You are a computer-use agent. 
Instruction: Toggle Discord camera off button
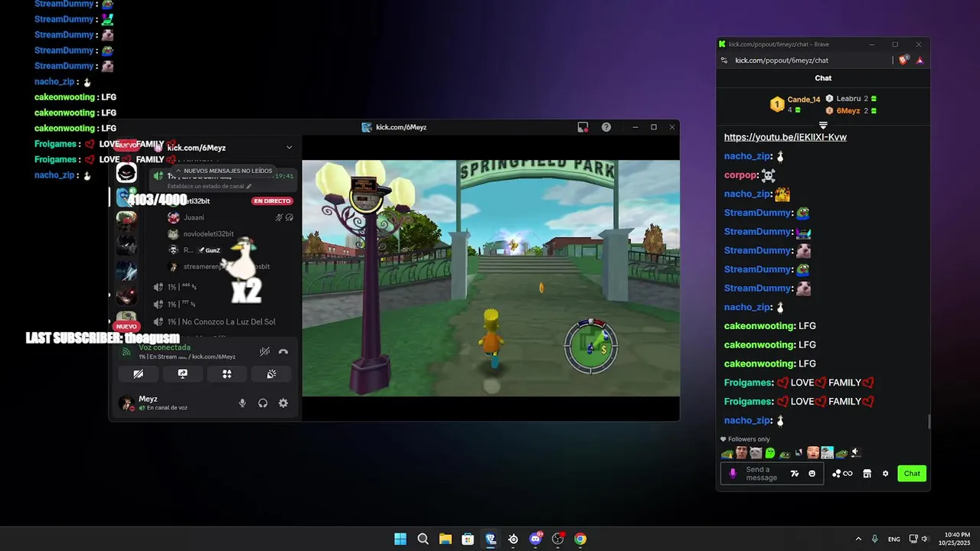click(139, 374)
